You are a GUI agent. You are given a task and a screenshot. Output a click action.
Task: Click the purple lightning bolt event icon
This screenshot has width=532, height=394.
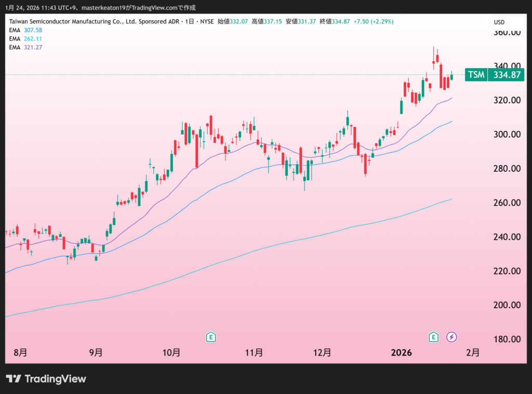pyautogui.click(x=452, y=337)
